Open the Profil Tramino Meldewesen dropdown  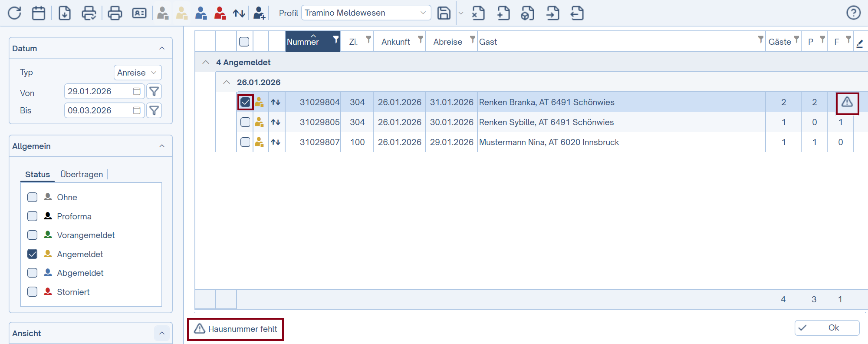pos(366,13)
